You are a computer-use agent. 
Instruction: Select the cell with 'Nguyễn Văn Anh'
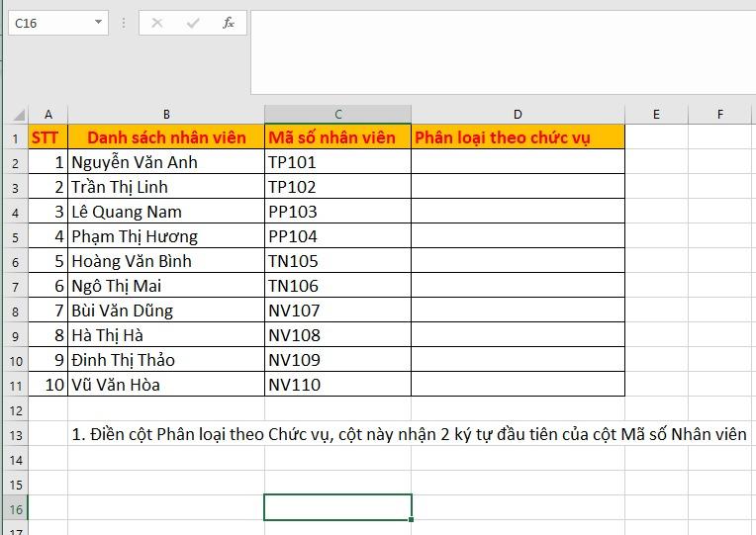166,162
